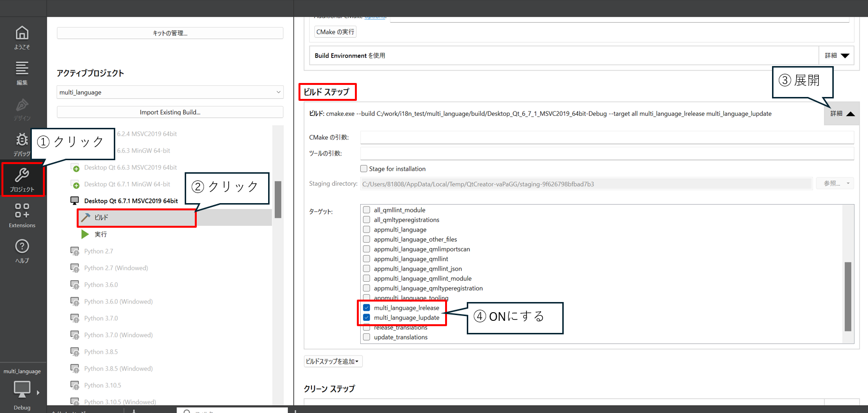Enable the Stage for installation checkbox
The height and width of the screenshot is (413, 868).
tap(364, 169)
